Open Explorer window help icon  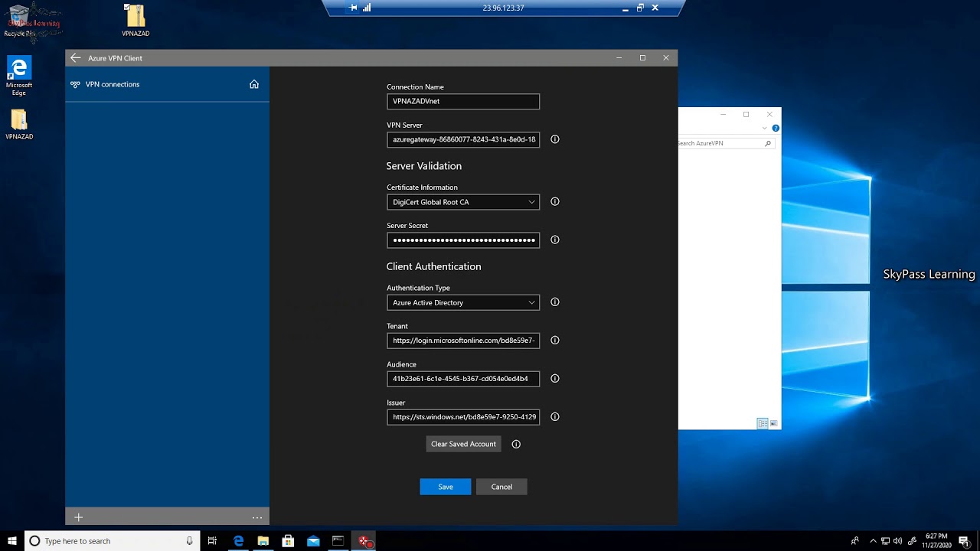tap(776, 129)
